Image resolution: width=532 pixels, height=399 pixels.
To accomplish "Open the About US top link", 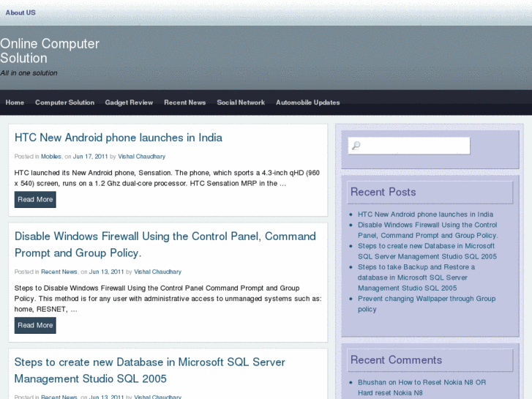I will coord(20,12).
